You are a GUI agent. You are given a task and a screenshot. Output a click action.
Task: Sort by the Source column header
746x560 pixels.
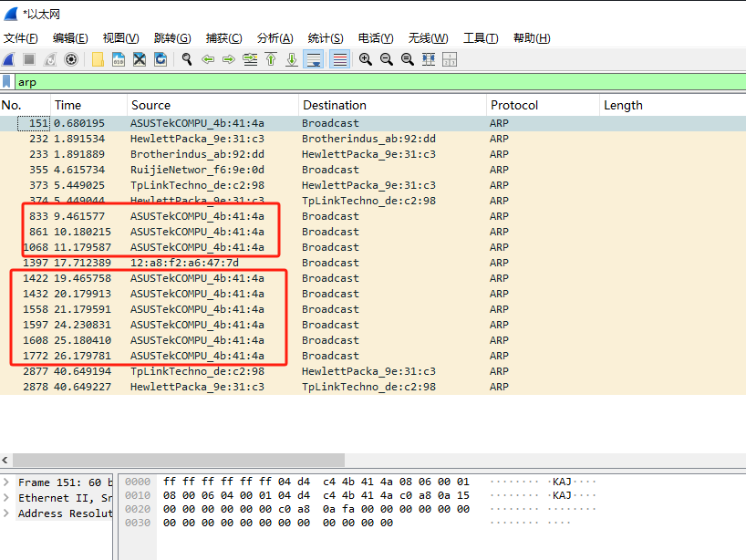212,105
